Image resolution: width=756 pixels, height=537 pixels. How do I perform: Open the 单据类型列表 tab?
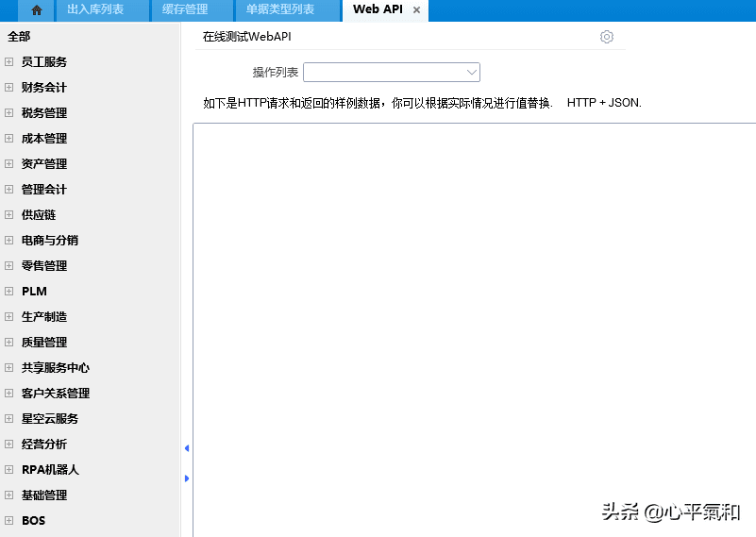point(280,10)
